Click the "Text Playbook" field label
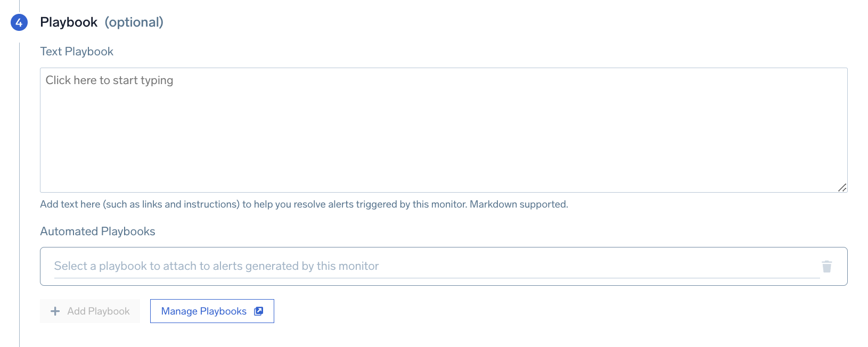868x347 pixels. point(77,52)
